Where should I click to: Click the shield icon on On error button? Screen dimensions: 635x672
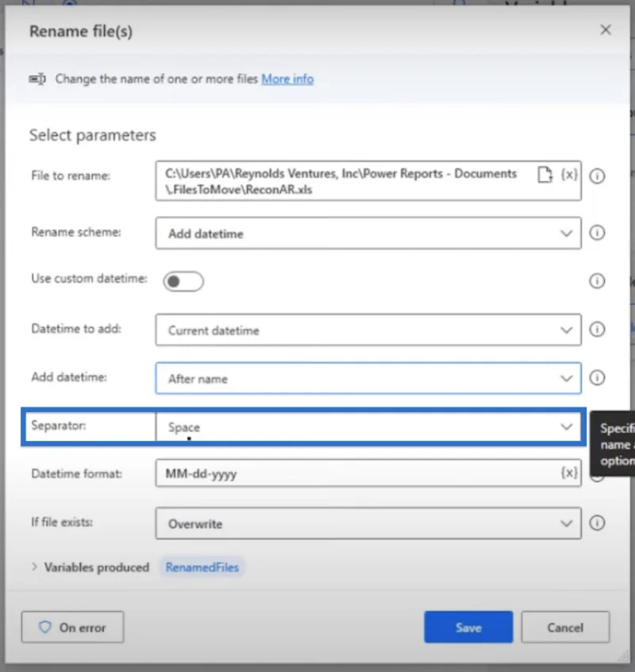pyautogui.click(x=45, y=628)
